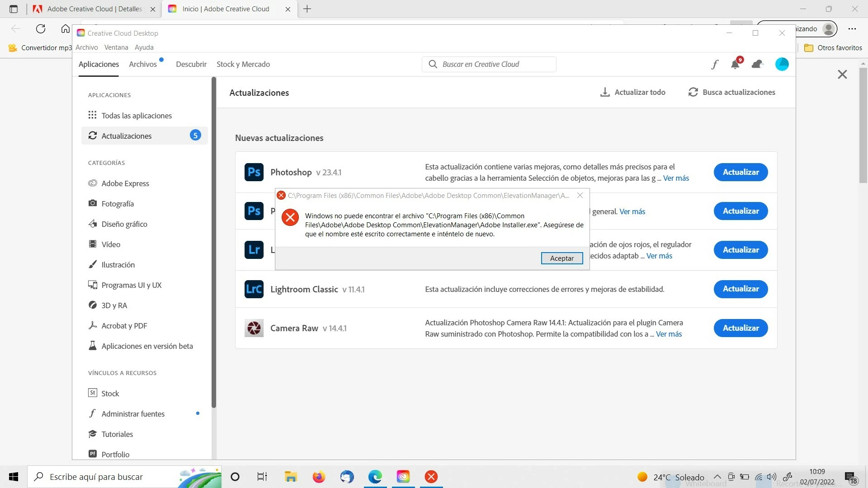Click the Camera Raw app icon
Image resolution: width=868 pixels, height=488 pixels.
pos(254,328)
